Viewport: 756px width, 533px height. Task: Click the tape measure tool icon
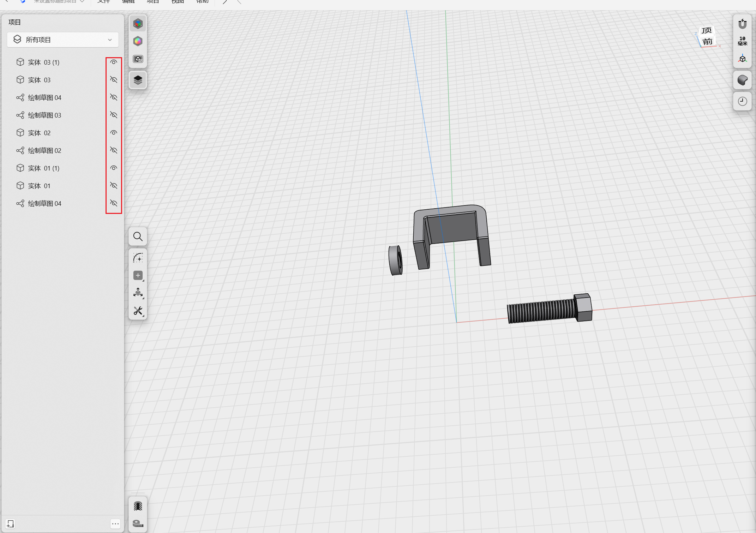point(138,523)
